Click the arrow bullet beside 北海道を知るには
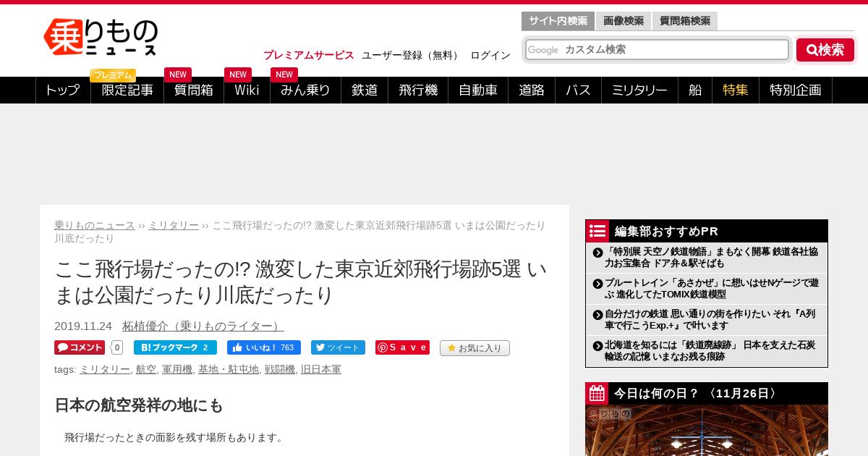 tap(597, 346)
